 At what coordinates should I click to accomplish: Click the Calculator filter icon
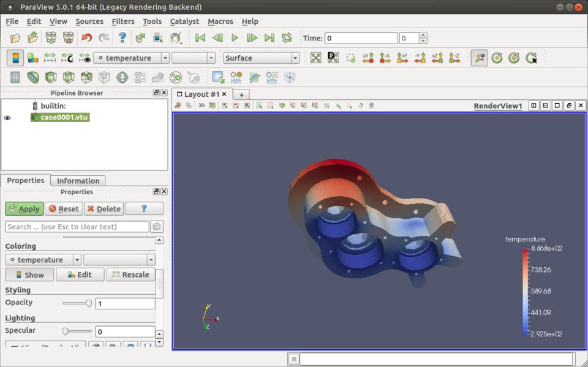(15, 78)
